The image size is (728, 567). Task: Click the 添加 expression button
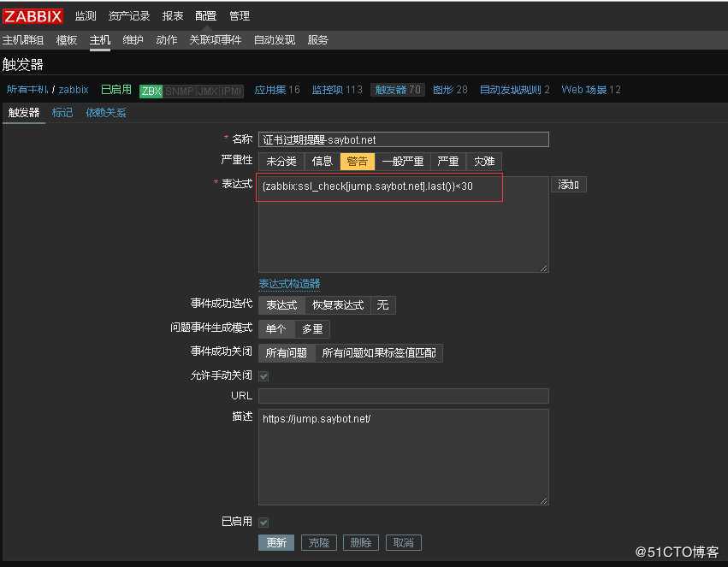click(569, 185)
